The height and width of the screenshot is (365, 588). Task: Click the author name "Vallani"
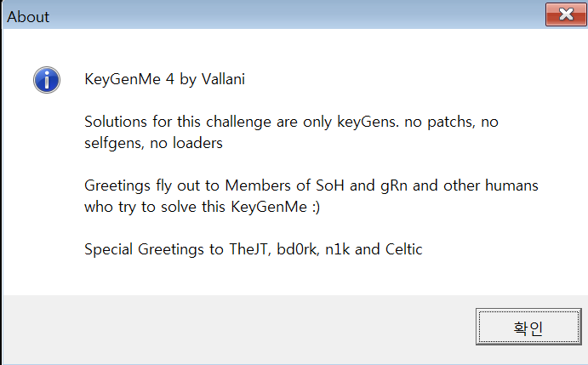224,79
